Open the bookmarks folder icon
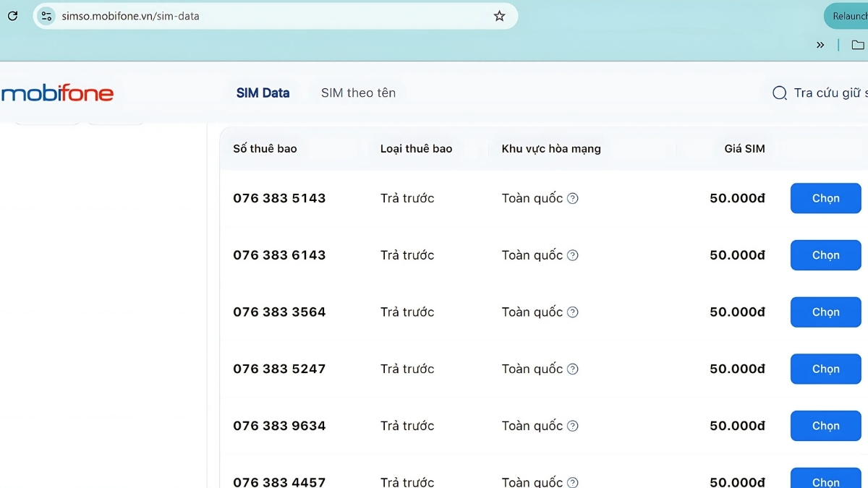 (x=858, y=45)
